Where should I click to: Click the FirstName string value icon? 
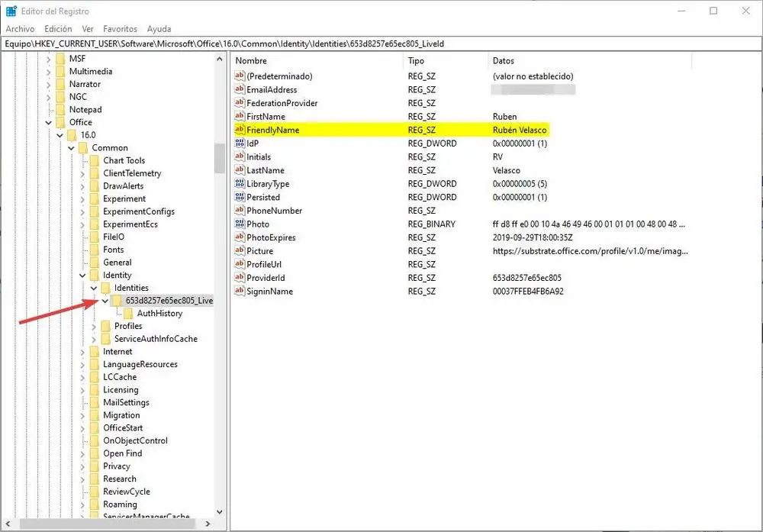click(x=240, y=116)
